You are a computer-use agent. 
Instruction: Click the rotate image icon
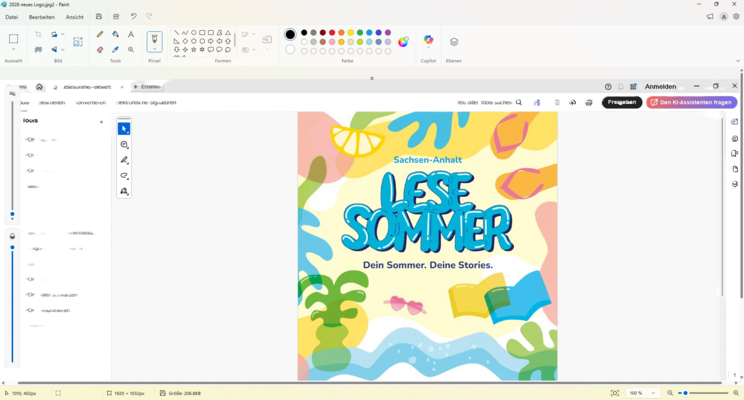[54, 34]
